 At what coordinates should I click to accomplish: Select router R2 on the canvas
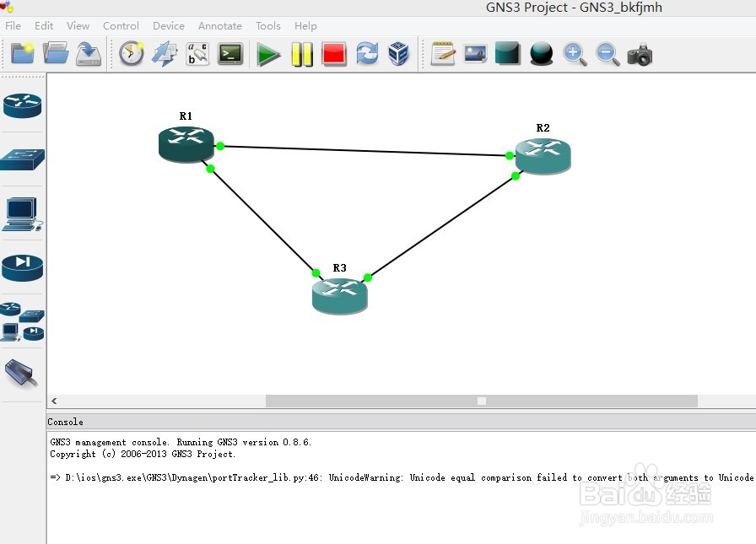point(543,156)
